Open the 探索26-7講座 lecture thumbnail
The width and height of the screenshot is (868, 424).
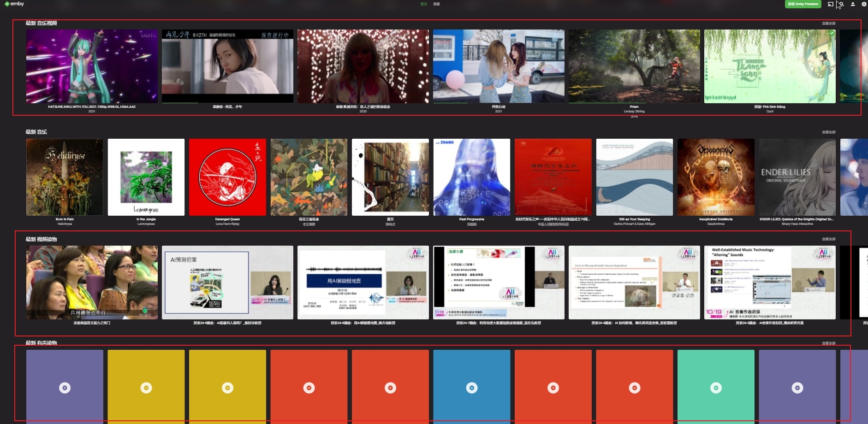click(x=499, y=283)
